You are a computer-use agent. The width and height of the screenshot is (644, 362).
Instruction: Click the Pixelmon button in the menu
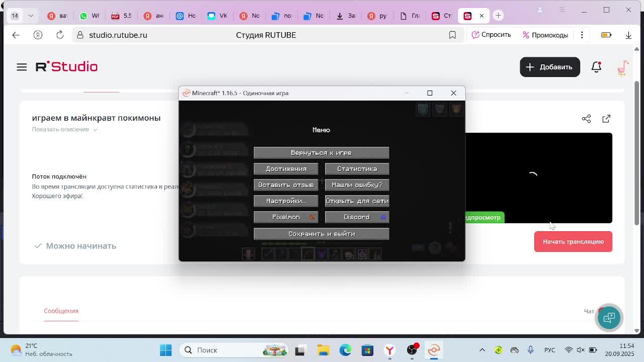point(286,217)
